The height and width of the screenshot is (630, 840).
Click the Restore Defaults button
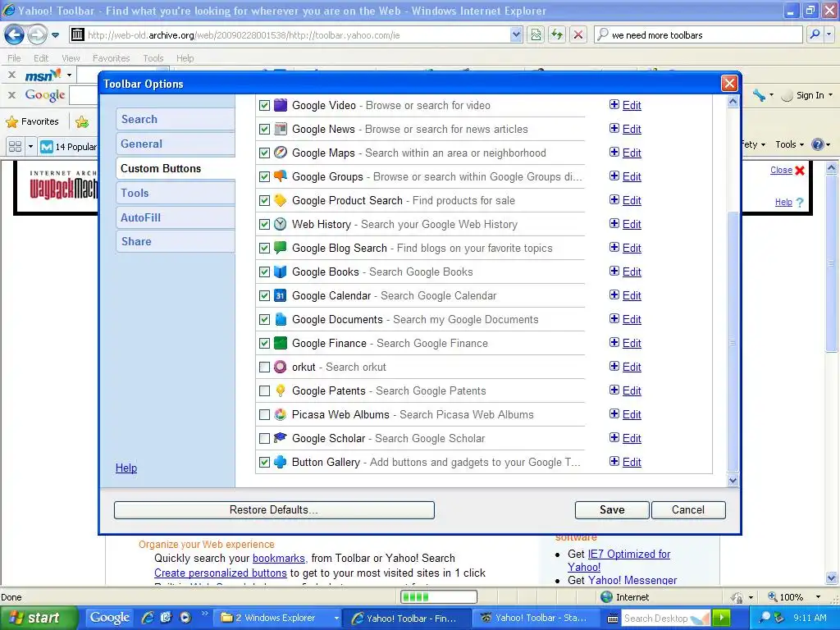click(x=274, y=510)
